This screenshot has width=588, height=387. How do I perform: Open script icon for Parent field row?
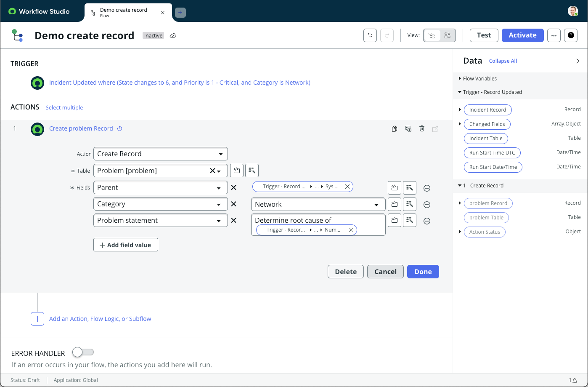(x=395, y=187)
